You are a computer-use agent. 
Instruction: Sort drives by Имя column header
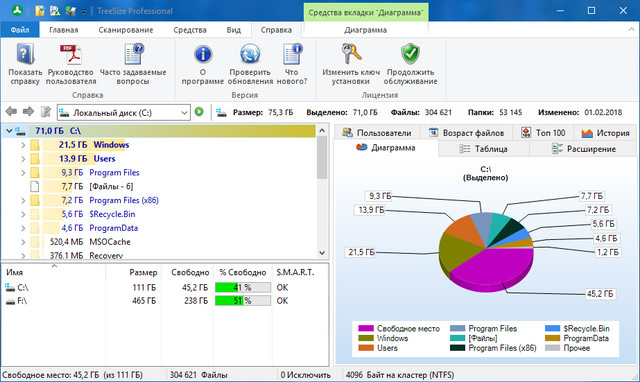tap(53, 272)
